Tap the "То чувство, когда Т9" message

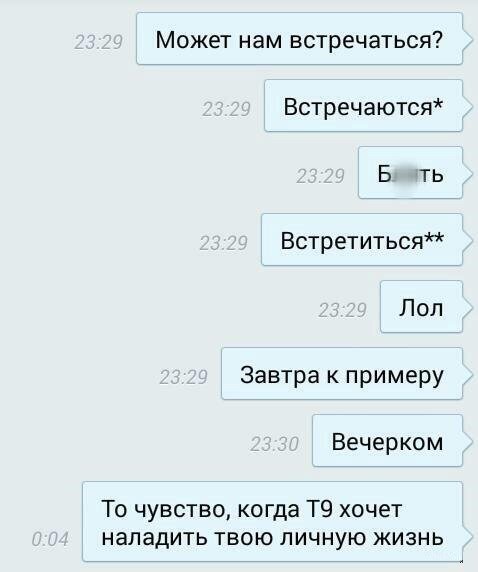[x=273, y=522]
